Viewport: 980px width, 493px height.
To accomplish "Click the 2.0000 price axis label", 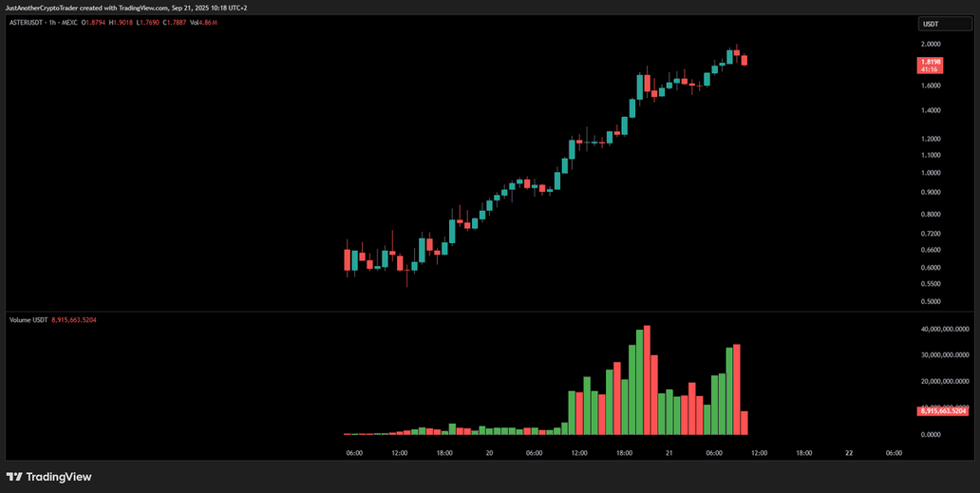I will tap(931, 45).
